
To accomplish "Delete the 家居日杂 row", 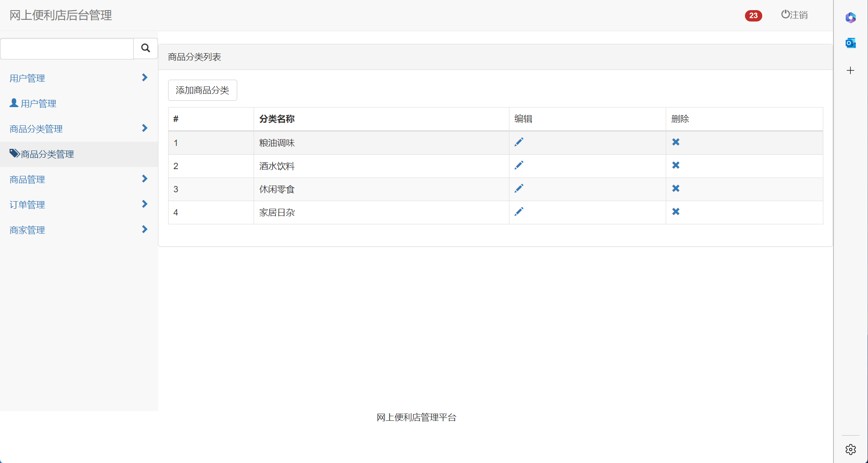I will coord(675,212).
